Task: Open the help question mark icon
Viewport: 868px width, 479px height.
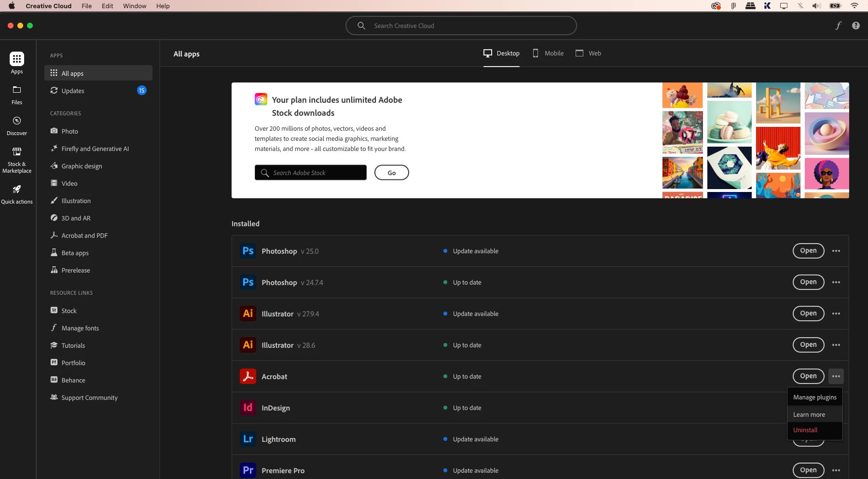Action: pos(856,26)
